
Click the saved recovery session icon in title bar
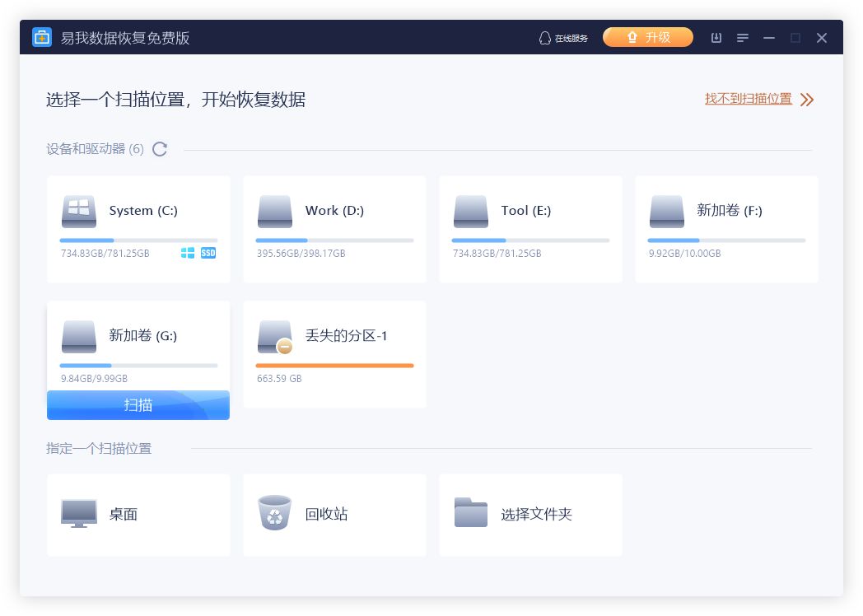[716, 37]
